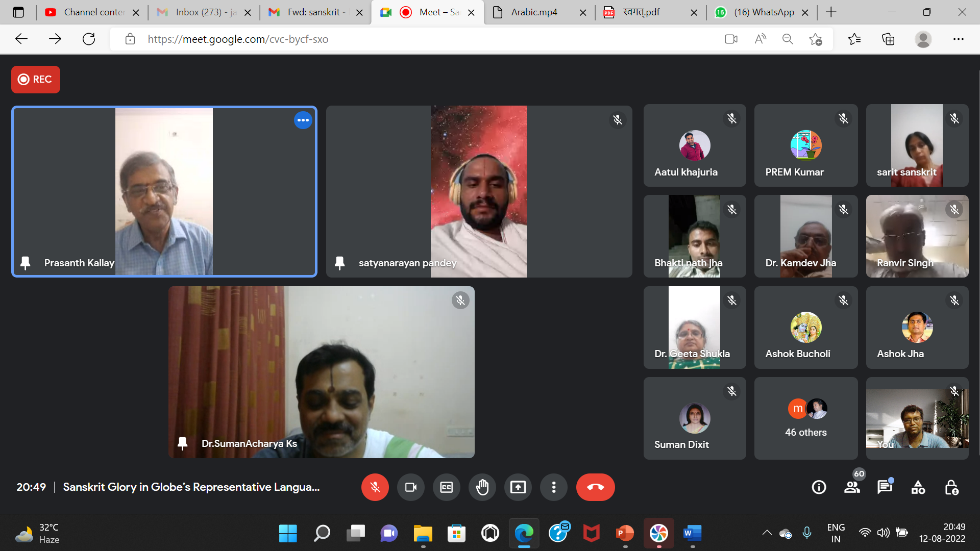Click the browser address bar URL

pyautogui.click(x=238, y=39)
